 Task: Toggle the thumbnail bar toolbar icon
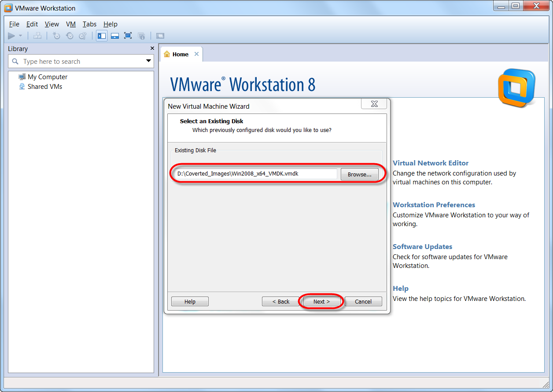click(x=115, y=36)
